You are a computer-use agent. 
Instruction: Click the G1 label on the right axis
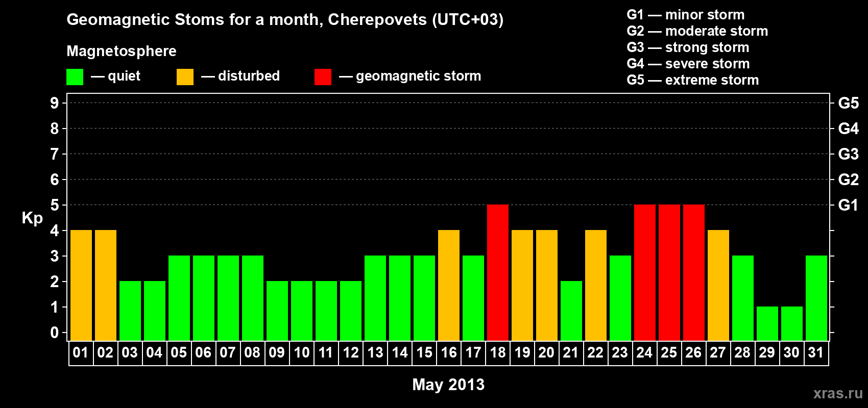pos(849,205)
